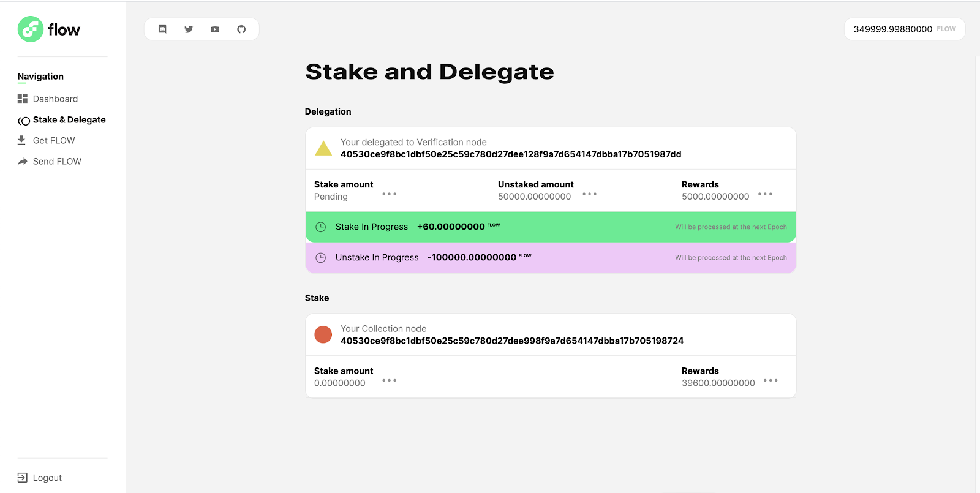The width and height of the screenshot is (980, 493).
Task: Open the Get FLOW page
Action: click(54, 141)
